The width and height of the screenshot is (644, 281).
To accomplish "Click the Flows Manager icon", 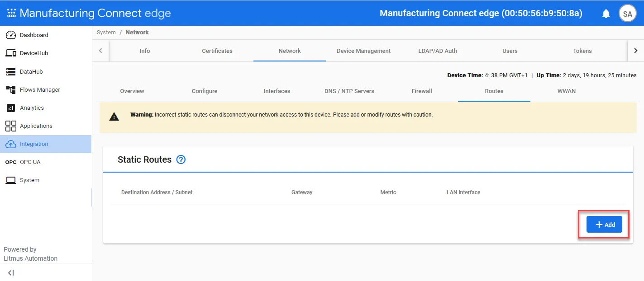I will tap(11, 89).
